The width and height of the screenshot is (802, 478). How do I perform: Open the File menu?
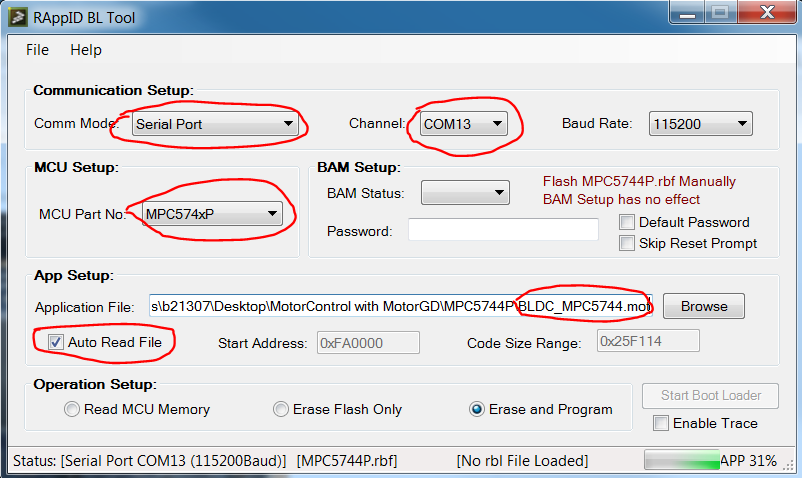tap(37, 50)
